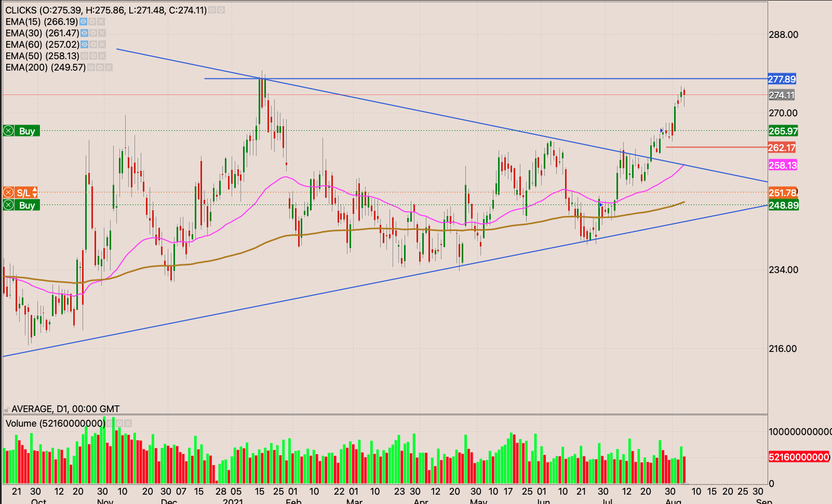Remove the Volume indicator with its X icon
This screenshot has height=504, width=832.
coord(128,424)
